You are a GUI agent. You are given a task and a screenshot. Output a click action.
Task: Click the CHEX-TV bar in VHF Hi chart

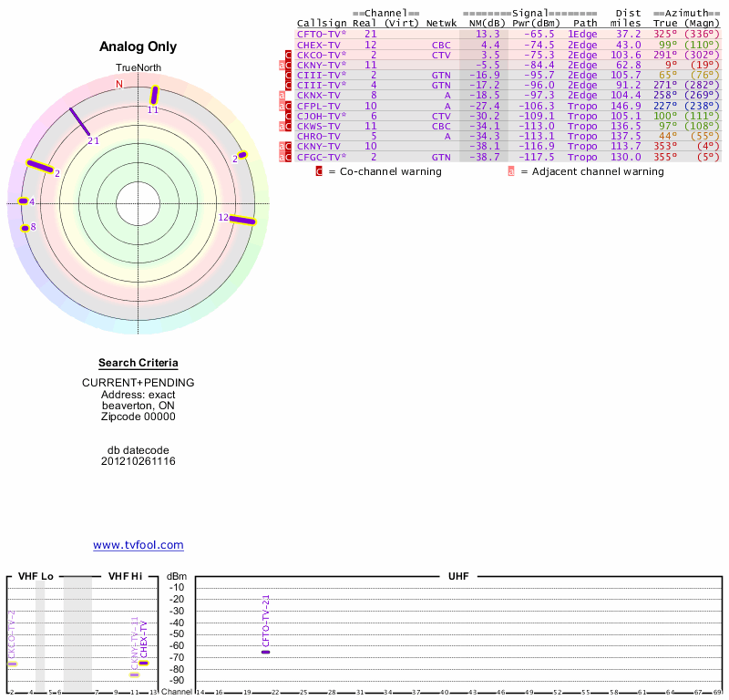143,663
